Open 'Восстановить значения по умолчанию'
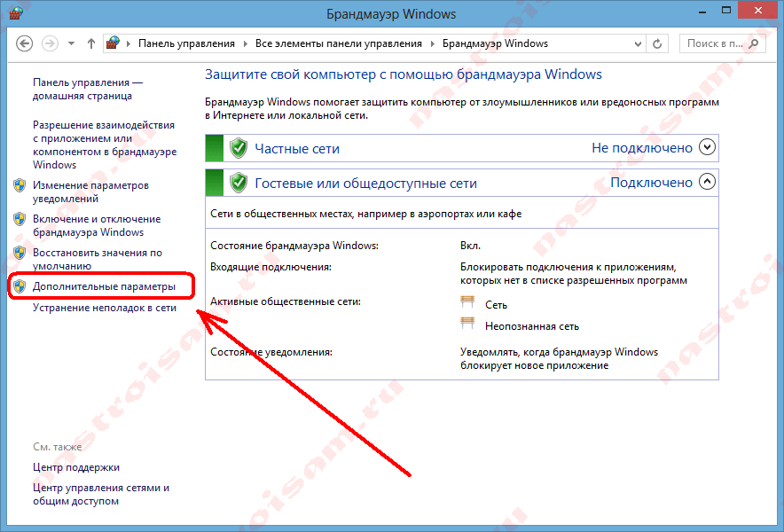Screen dimensions: 784x532 click(x=98, y=259)
